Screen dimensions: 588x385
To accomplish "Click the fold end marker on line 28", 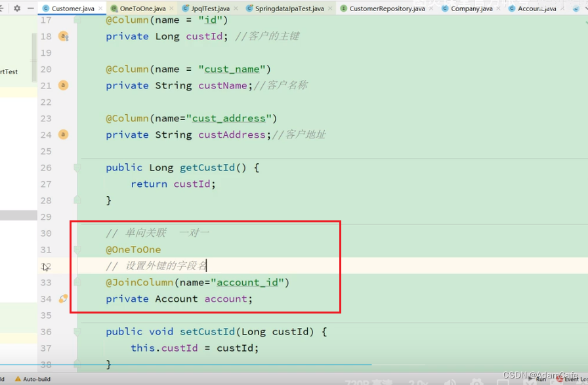I will pyautogui.click(x=77, y=200).
